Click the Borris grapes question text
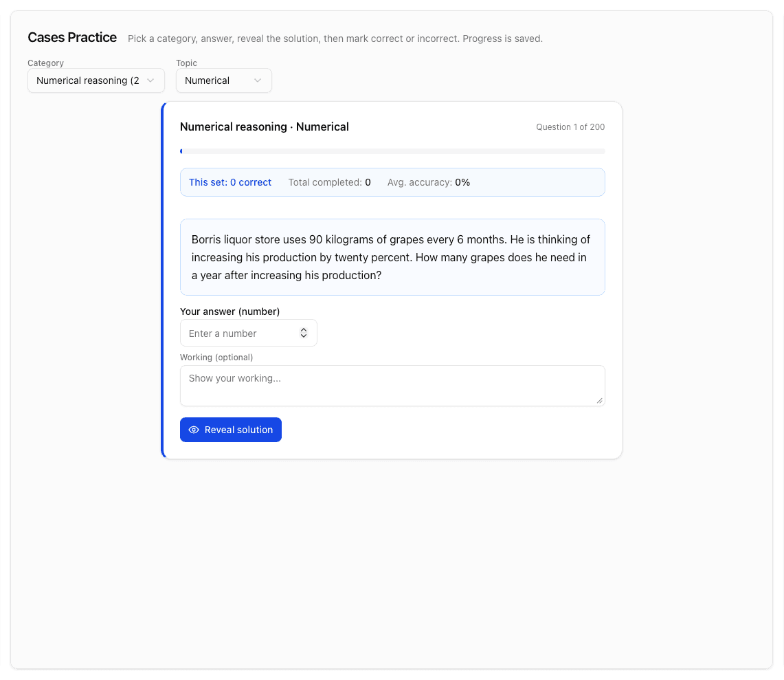Image resolution: width=784 pixels, height=680 pixels. pos(392,257)
